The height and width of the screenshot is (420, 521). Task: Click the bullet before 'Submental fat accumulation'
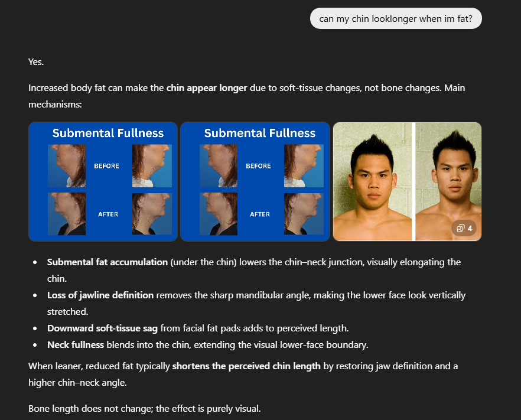35,262
